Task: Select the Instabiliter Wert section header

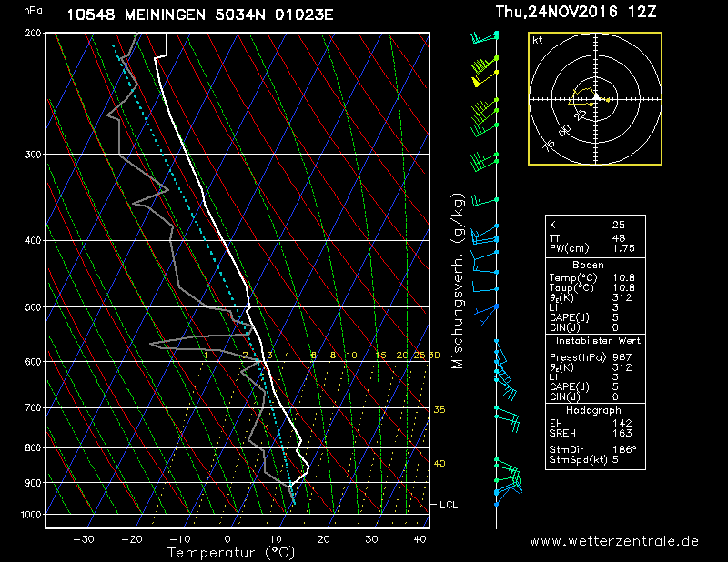Action: pyautogui.click(x=595, y=340)
